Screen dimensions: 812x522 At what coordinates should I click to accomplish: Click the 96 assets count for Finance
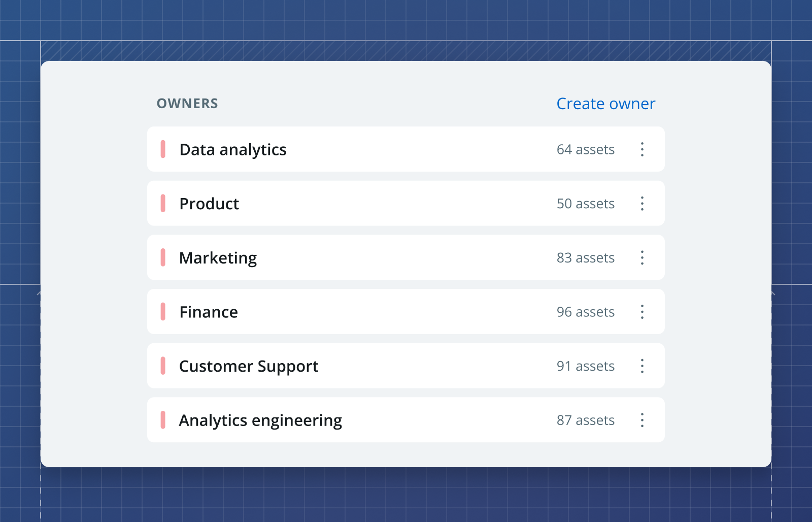(586, 312)
